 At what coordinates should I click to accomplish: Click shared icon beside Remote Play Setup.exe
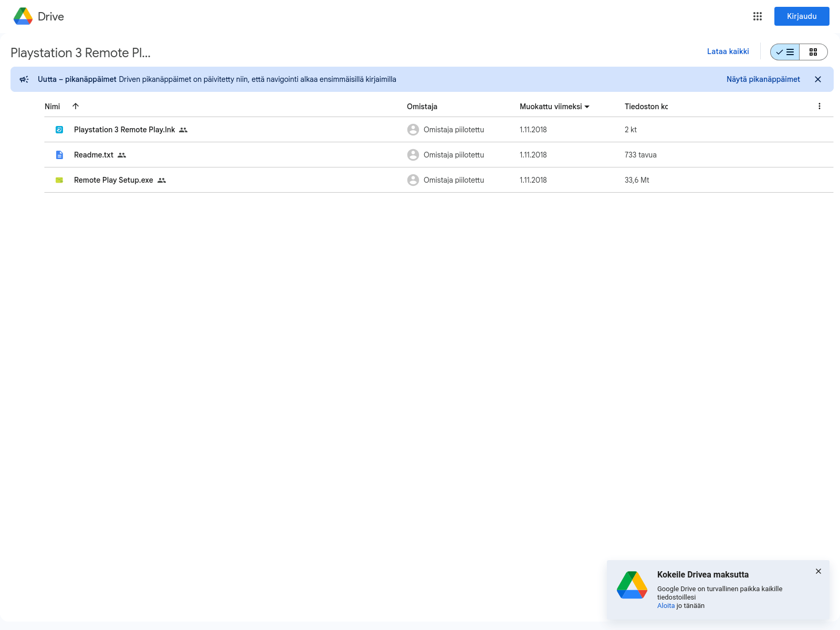pyautogui.click(x=162, y=180)
